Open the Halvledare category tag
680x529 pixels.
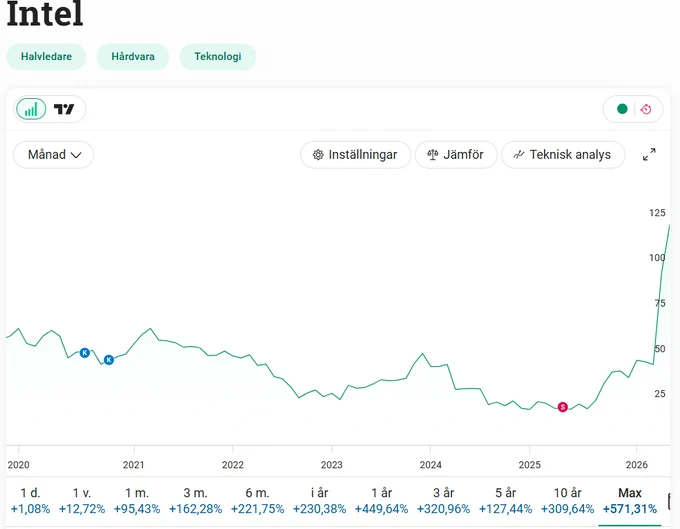[46, 56]
